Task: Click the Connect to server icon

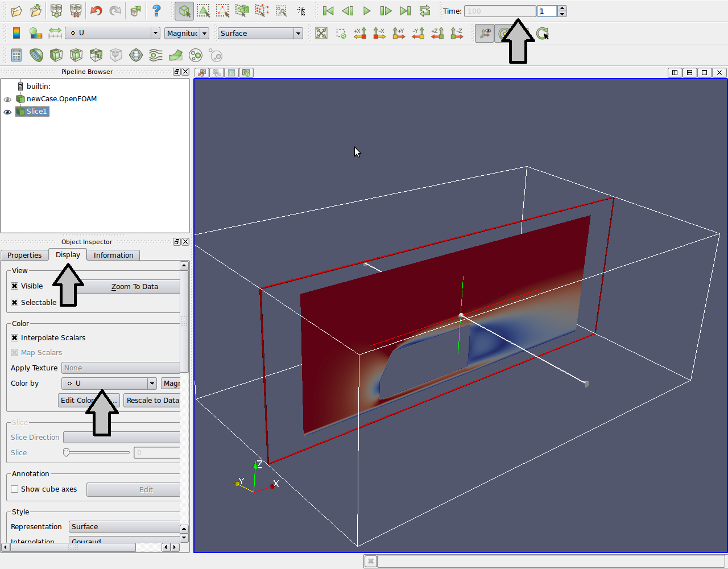Action: [56, 11]
